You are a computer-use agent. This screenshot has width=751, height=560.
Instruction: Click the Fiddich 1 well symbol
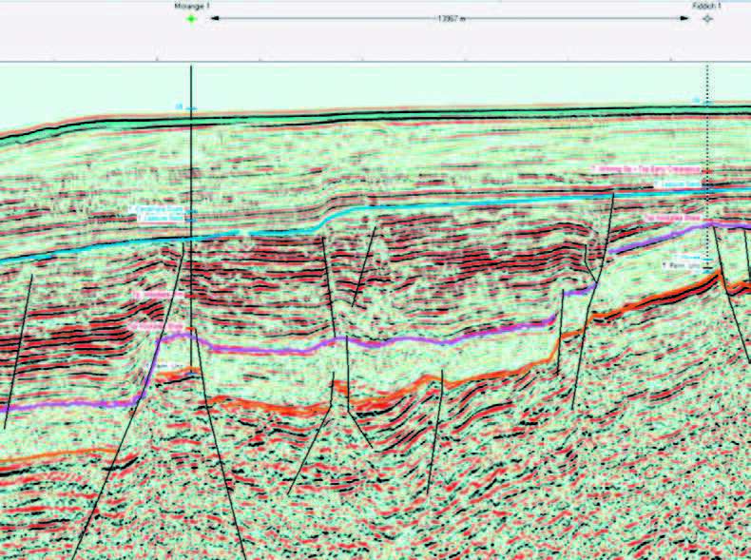point(706,18)
